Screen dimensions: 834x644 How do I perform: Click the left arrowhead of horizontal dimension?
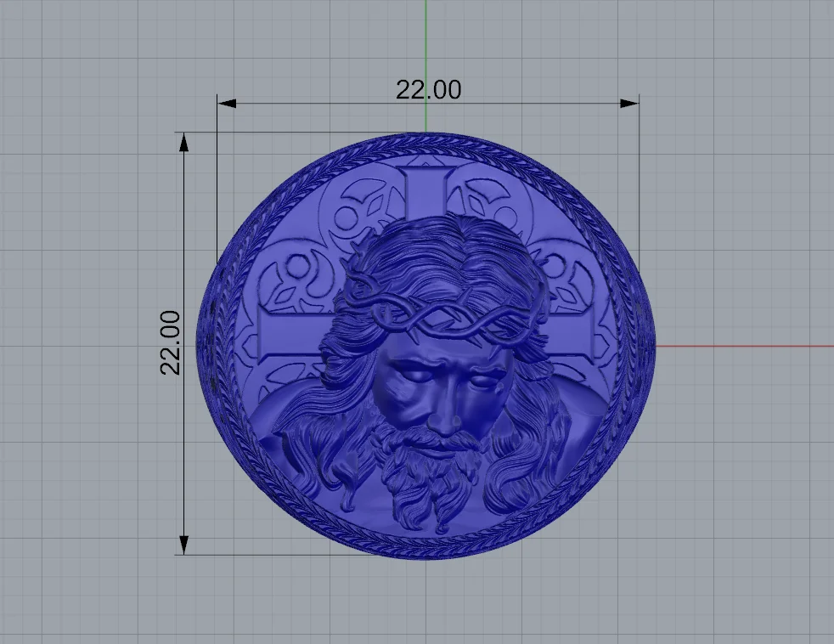[227, 104]
